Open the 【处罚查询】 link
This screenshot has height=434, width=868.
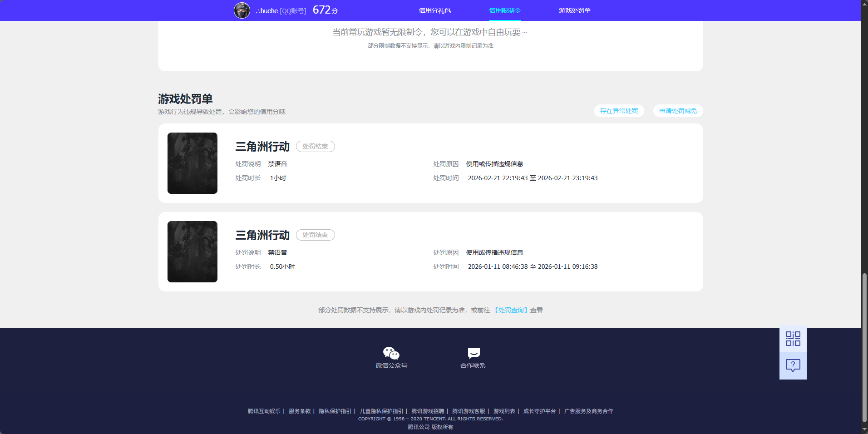point(511,310)
